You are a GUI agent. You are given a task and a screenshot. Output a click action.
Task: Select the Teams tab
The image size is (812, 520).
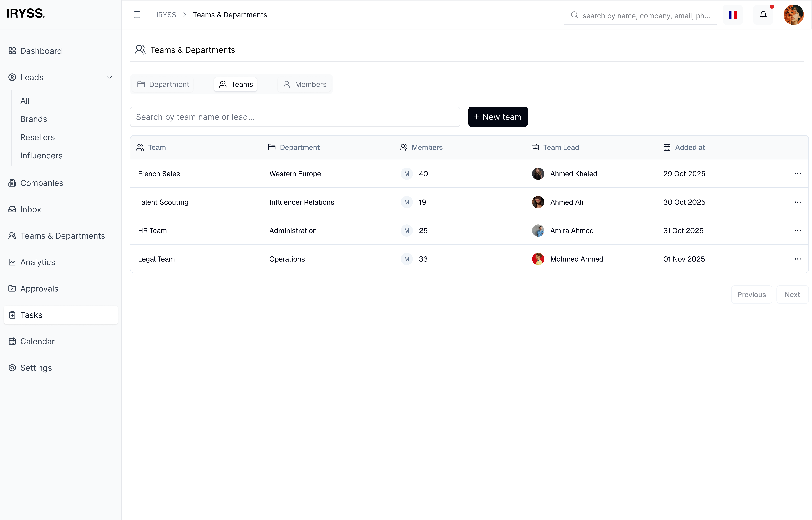tap(235, 84)
